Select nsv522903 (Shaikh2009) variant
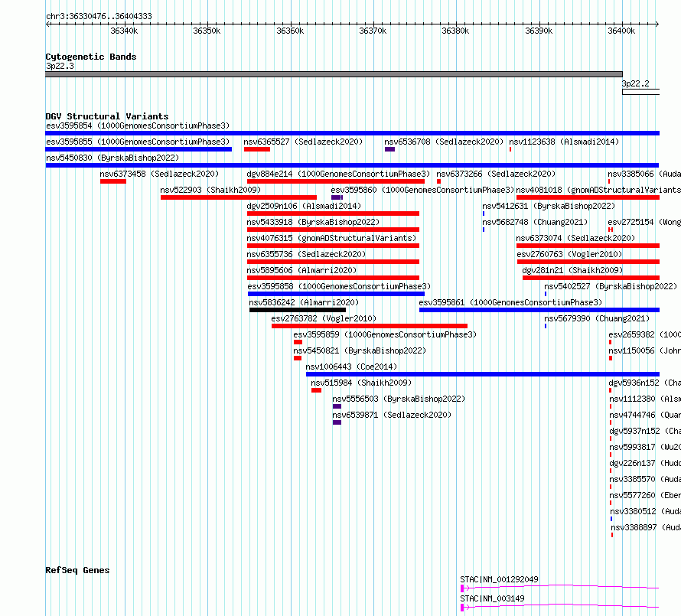The height and width of the screenshot is (616, 681). click(210, 191)
